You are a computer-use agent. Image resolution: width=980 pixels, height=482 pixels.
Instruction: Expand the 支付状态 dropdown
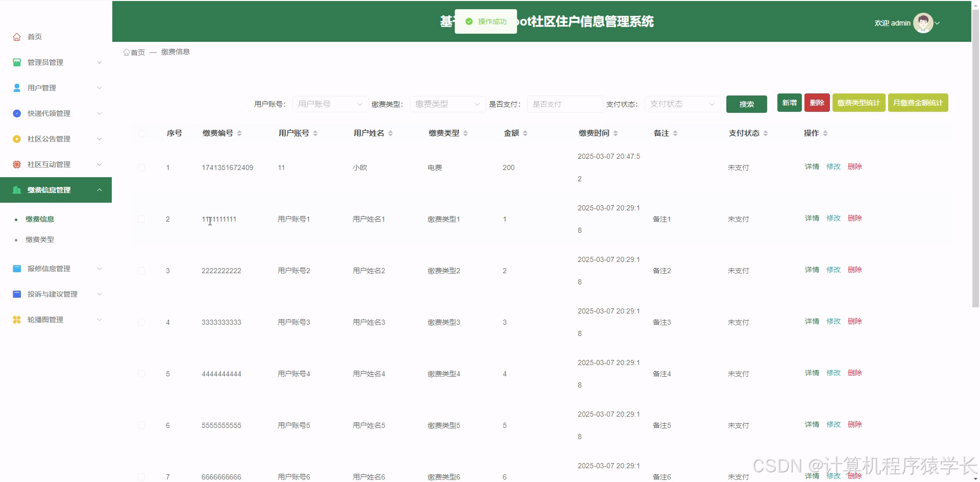(x=682, y=104)
